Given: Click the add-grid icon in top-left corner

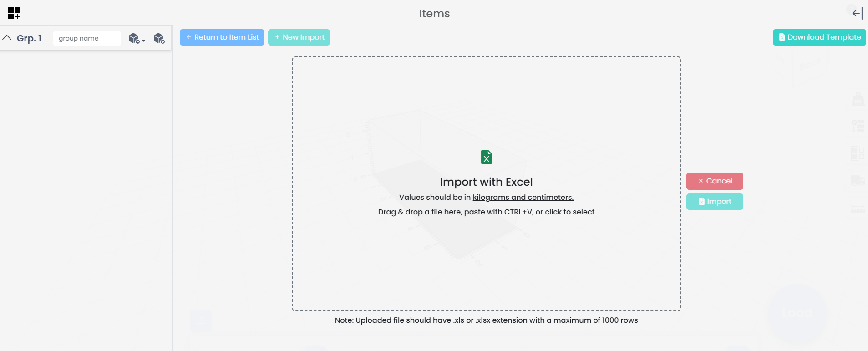Looking at the screenshot, I should click(14, 13).
